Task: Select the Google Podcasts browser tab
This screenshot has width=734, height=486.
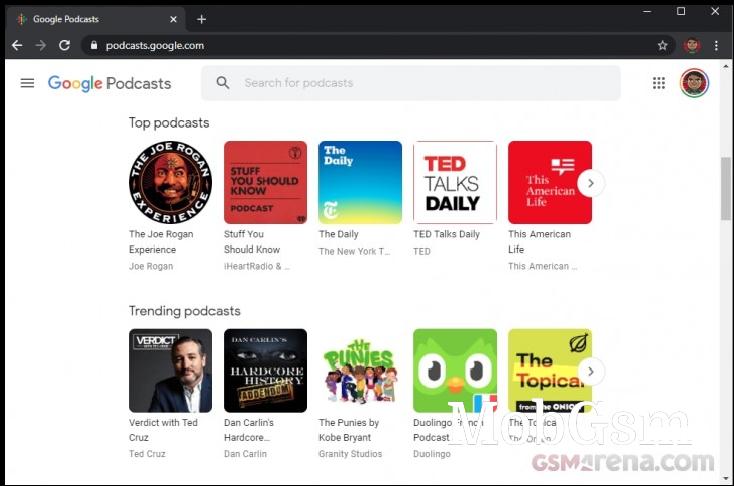Action: pyautogui.click(x=95, y=19)
